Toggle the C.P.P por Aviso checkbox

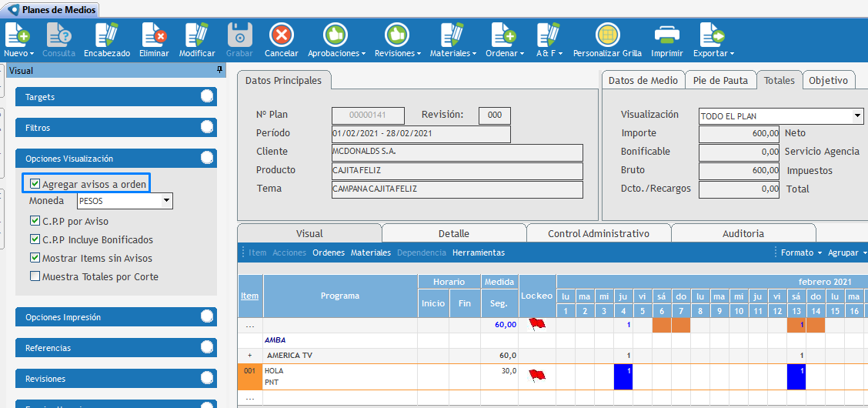pyautogui.click(x=35, y=221)
